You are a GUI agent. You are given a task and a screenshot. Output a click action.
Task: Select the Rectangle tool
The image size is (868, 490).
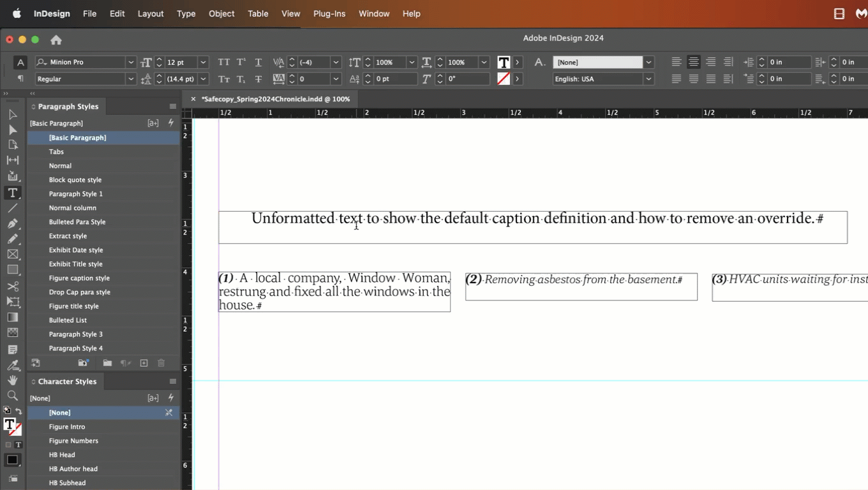point(12,270)
